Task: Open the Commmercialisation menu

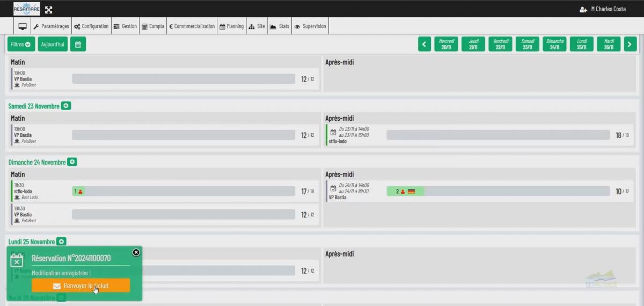Action: [192, 26]
